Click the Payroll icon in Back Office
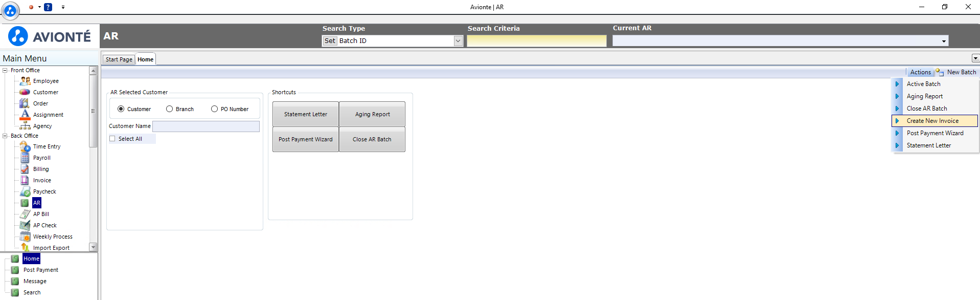This screenshot has width=980, height=300. [x=25, y=158]
